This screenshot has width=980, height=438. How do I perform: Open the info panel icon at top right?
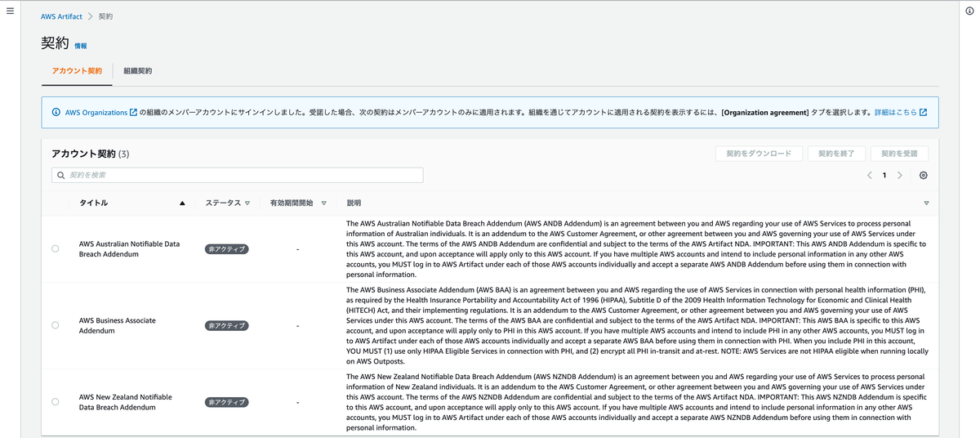969,10
